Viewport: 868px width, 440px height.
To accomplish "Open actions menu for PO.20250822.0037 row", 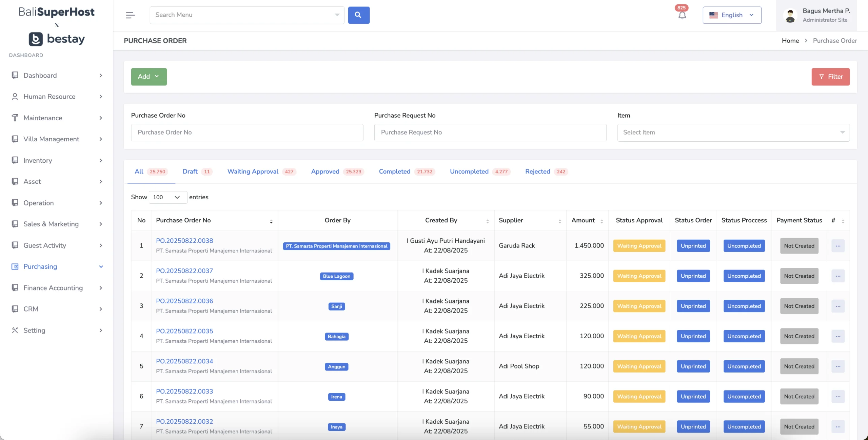I will 838,276.
